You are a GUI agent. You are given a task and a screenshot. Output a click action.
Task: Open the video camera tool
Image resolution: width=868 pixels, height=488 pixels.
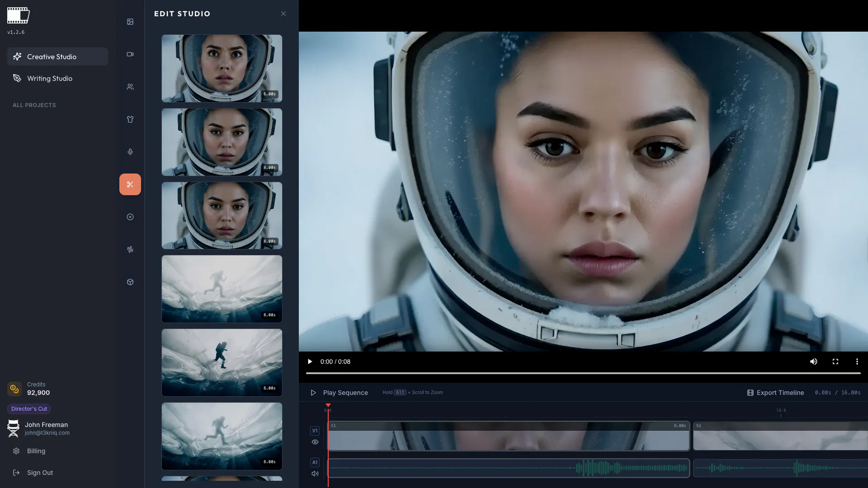pyautogui.click(x=130, y=54)
